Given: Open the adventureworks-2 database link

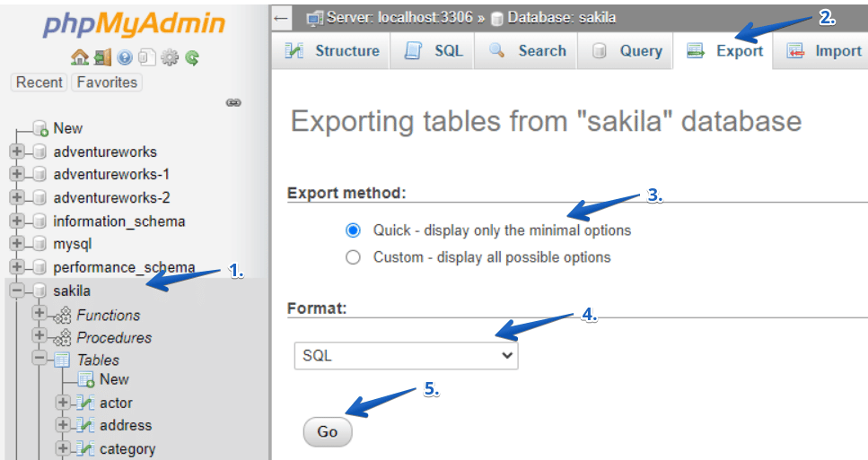Looking at the screenshot, I should 111,197.
